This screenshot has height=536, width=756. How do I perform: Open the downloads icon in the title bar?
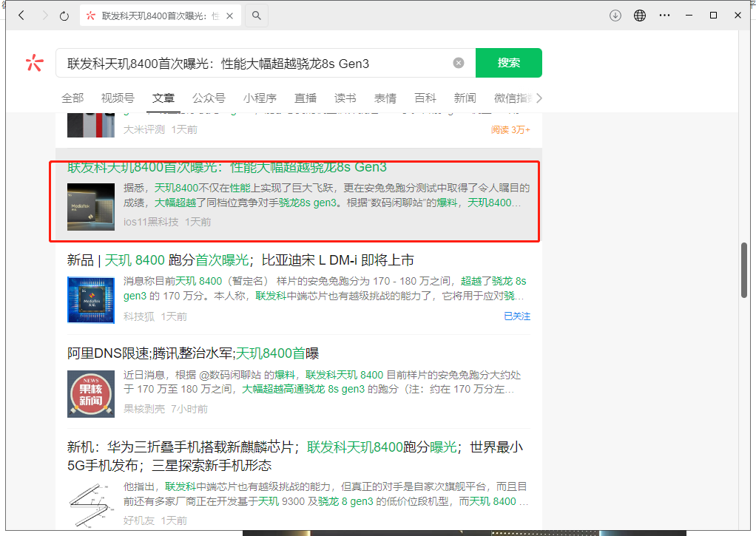pyautogui.click(x=615, y=16)
